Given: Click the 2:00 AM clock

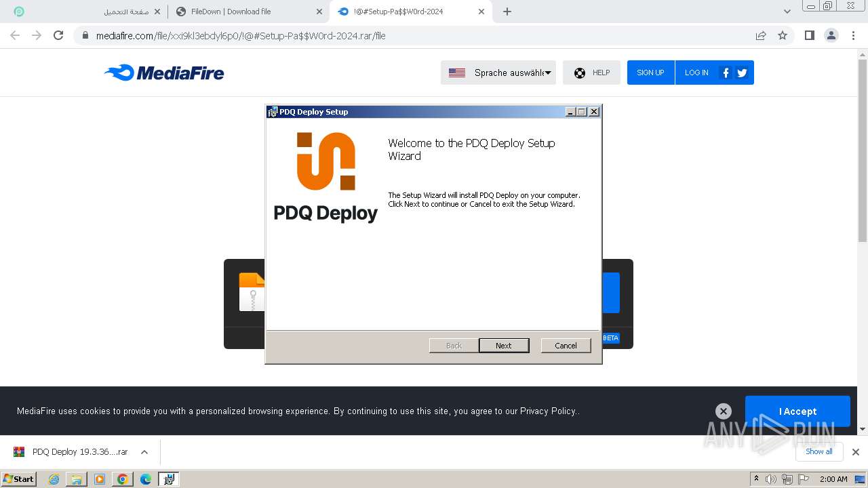Looking at the screenshot, I should [x=833, y=479].
